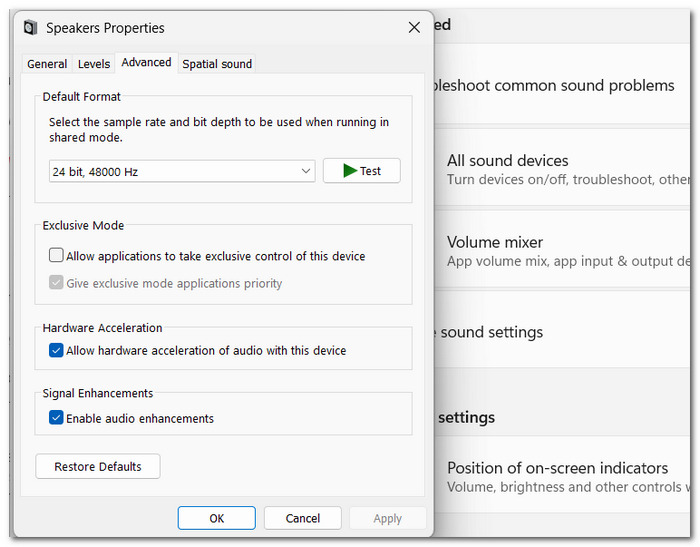
Task: Click the Signal Enhancements group label
Action: (98, 393)
